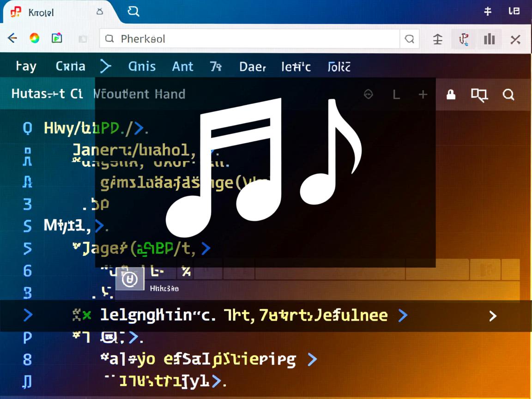532x399 pixels.
Task: Open search with the panel header magnifier
Action: coord(508,95)
